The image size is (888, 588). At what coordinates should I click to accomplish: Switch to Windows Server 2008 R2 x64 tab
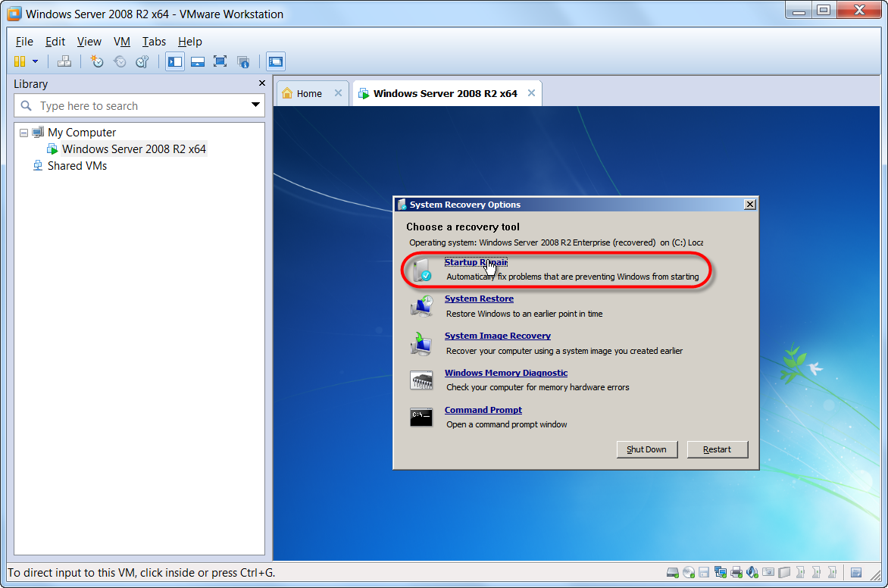[445, 93]
